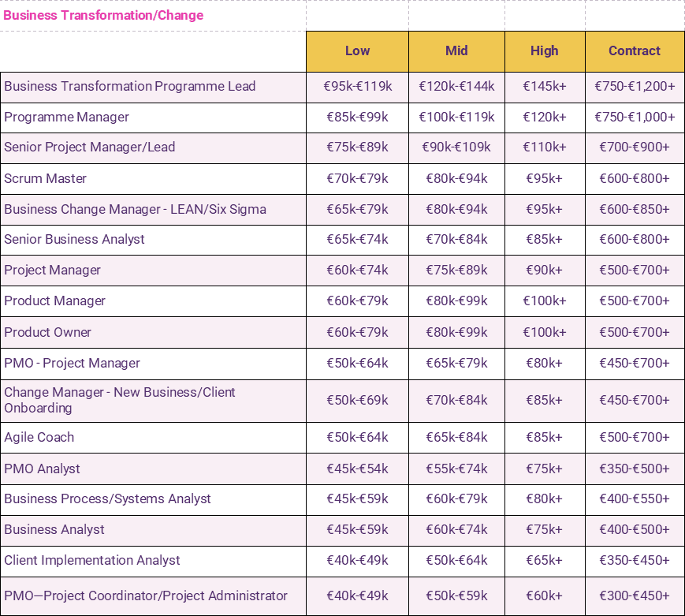Click Business Process/Systems Analyst's €400-€550+ contract cell
This screenshot has width=685, height=616.
pos(634,499)
